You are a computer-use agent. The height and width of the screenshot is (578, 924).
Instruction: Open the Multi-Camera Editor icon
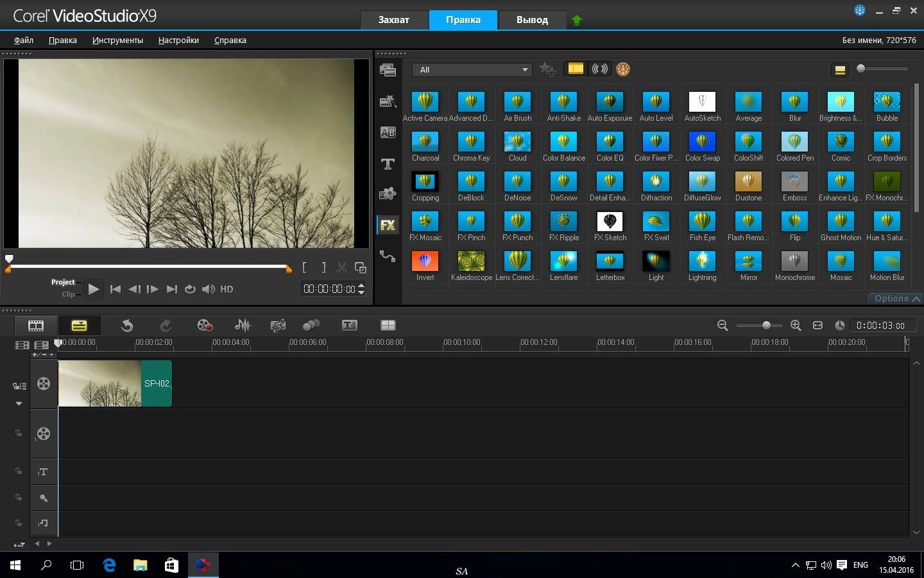click(x=388, y=326)
